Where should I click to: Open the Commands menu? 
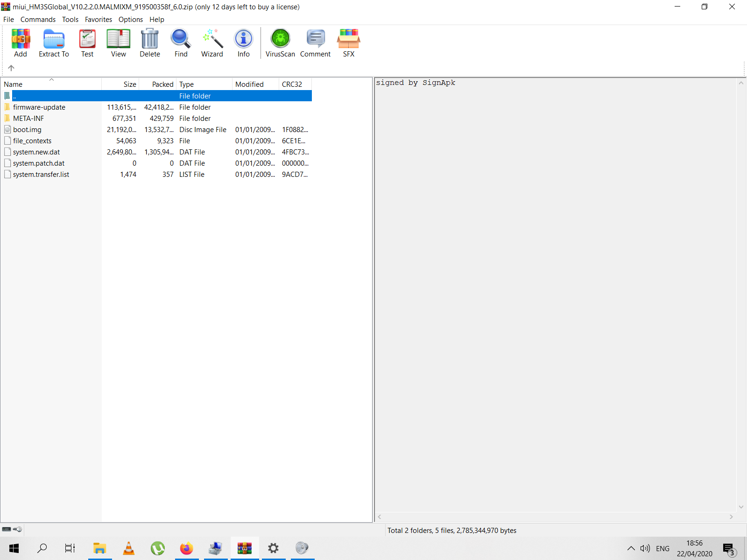coord(38,20)
